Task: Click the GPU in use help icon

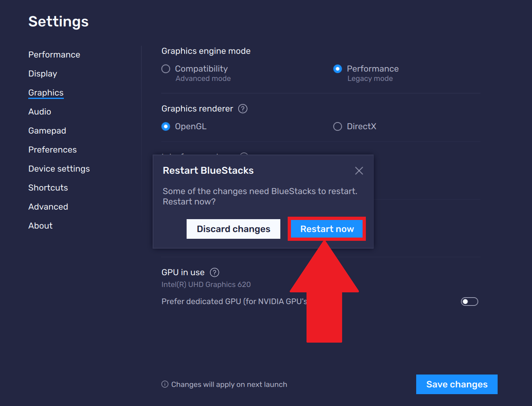Action: pyautogui.click(x=214, y=272)
